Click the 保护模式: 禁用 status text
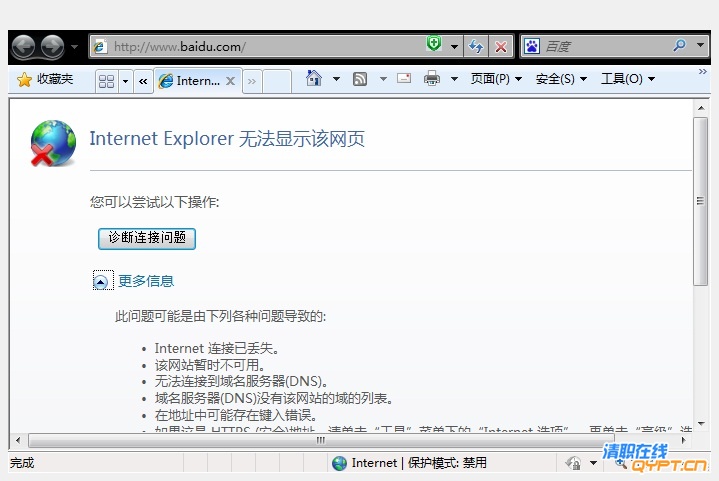This screenshot has height=481, width=719. point(447,463)
